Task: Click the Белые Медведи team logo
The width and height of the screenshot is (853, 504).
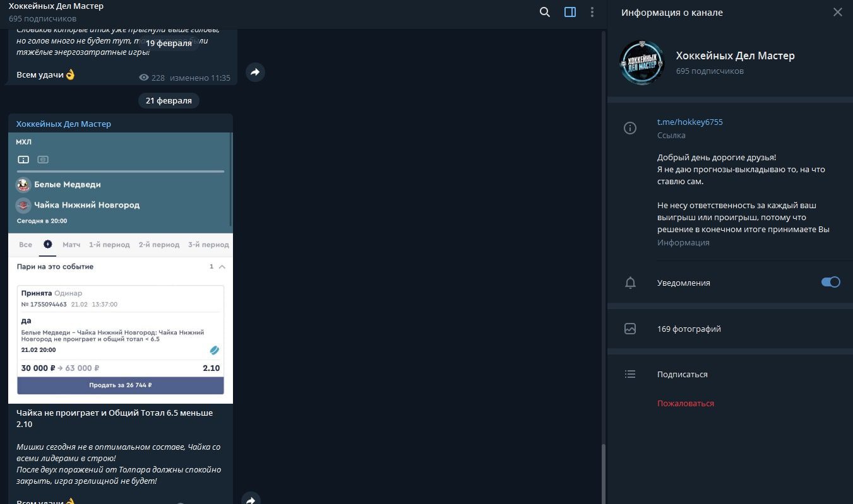Action: pyautogui.click(x=23, y=185)
